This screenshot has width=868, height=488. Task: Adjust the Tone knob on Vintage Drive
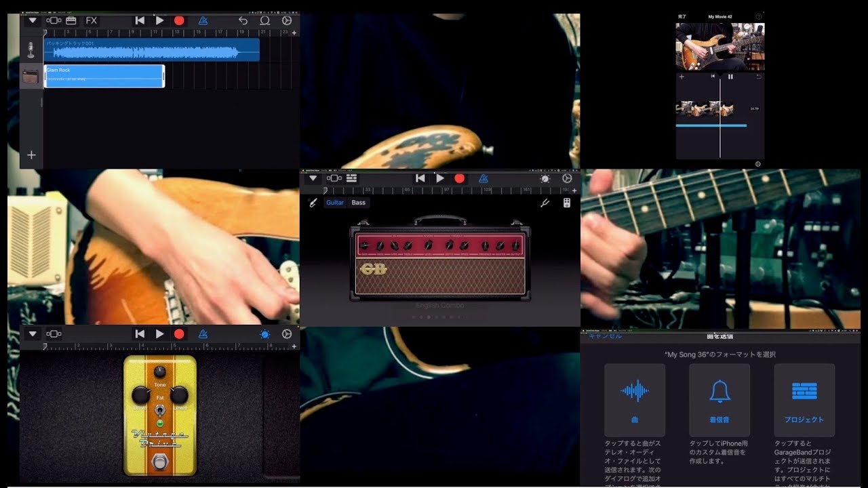[x=159, y=371]
